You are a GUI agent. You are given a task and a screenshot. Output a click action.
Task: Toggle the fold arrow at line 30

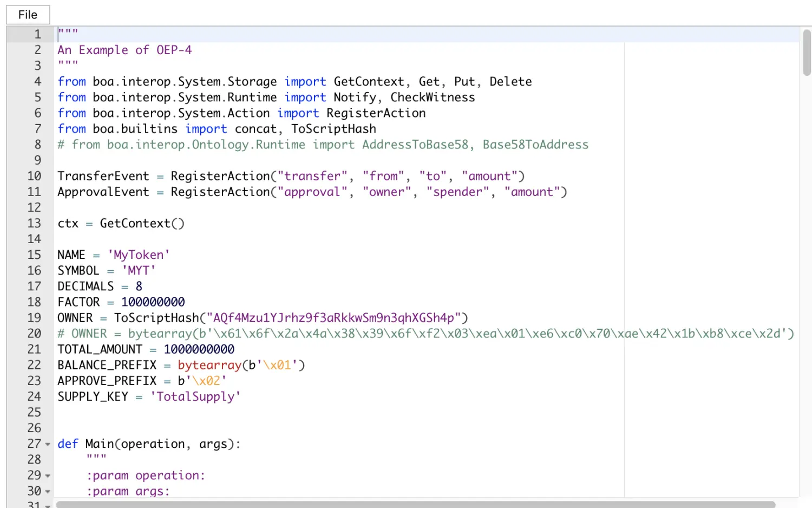tap(48, 492)
